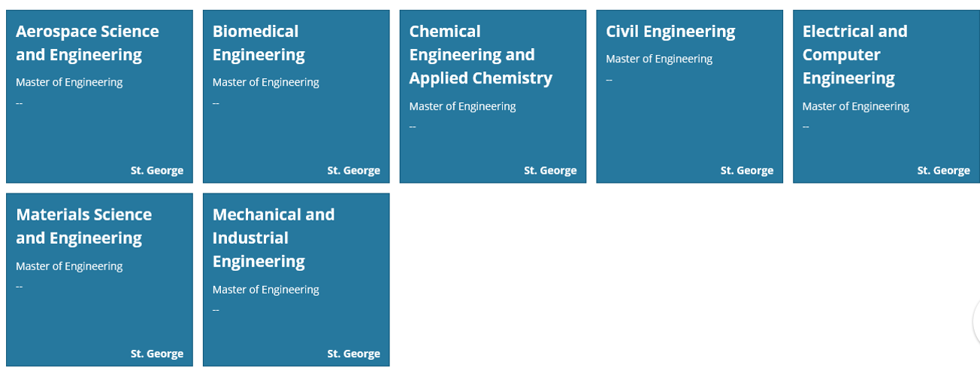Viewport: 980px width, 371px height.
Task: Click Master of Engineering under Mechanical and Industrial
Action: 266,289
